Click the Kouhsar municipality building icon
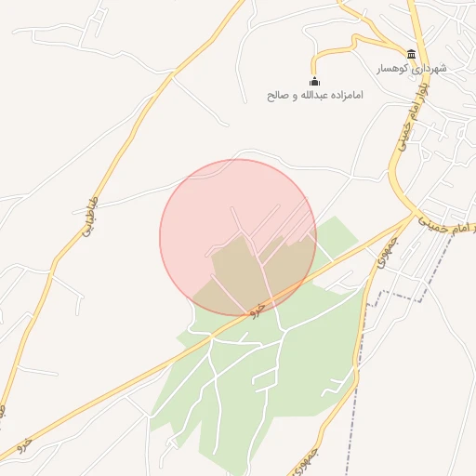 pos(411,54)
